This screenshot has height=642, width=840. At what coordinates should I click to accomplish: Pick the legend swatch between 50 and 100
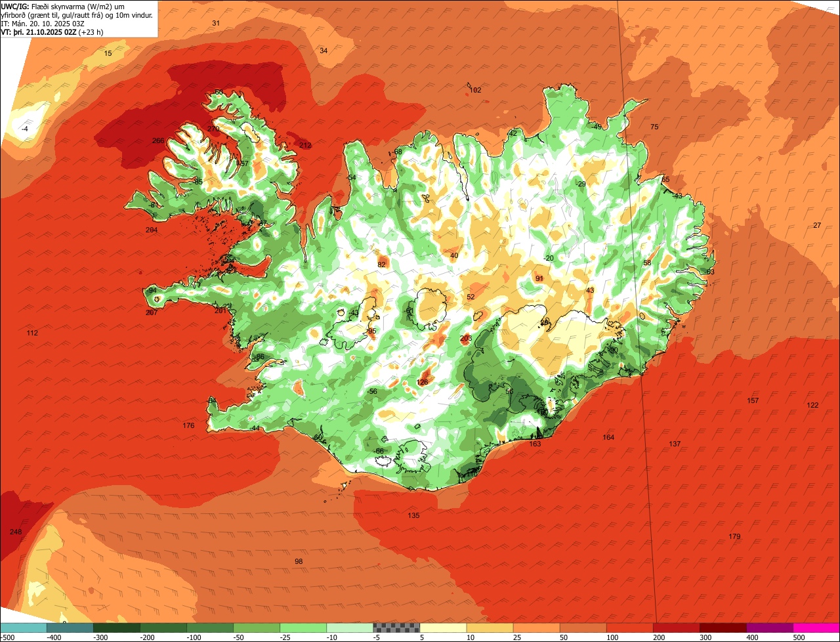(583, 628)
